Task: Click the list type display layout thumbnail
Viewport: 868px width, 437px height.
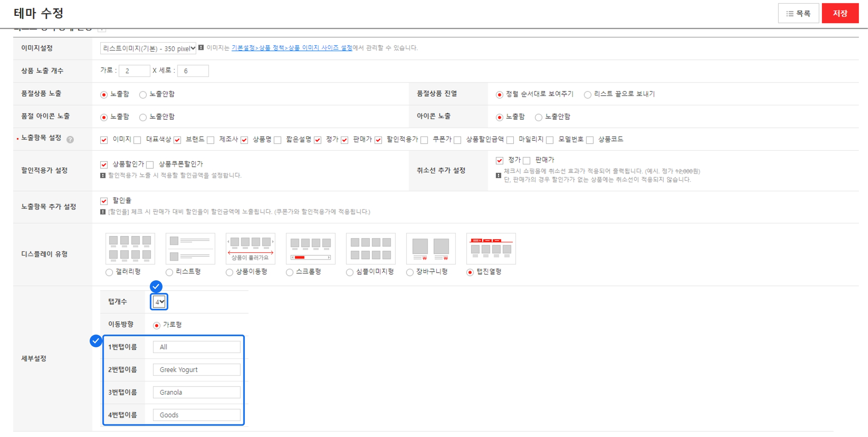Action: click(190, 248)
